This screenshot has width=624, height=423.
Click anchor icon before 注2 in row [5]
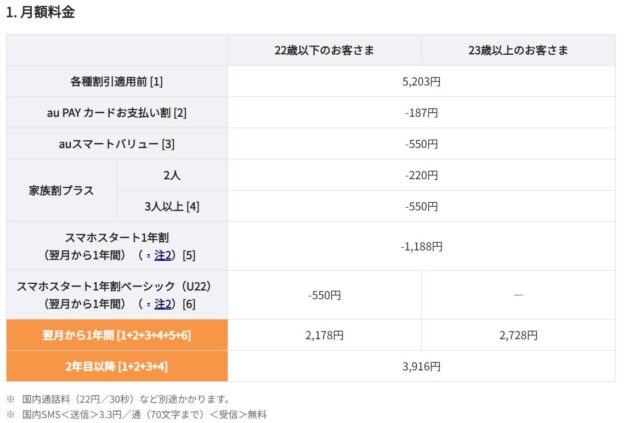click(148, 255)
